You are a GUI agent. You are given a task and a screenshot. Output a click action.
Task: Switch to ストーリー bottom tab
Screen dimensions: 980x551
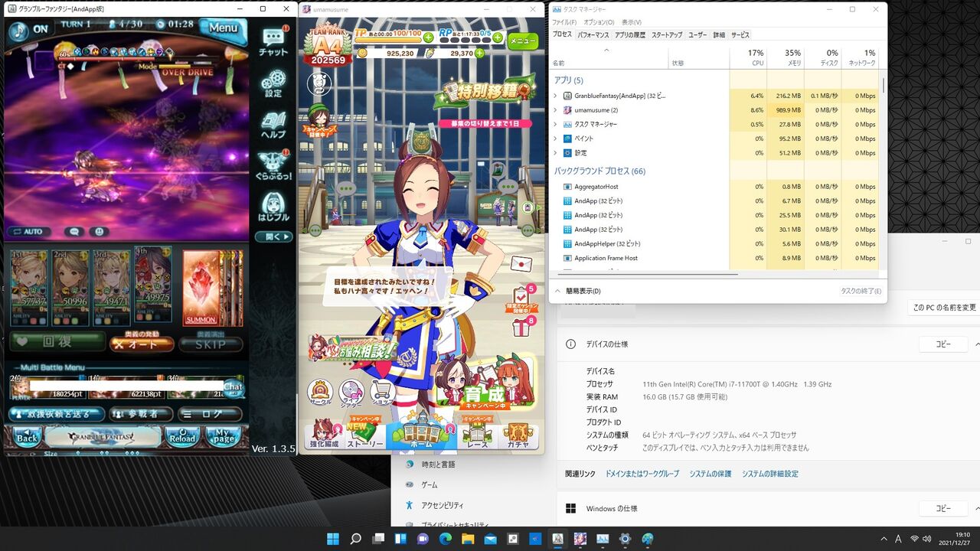[x=365, y=435]
